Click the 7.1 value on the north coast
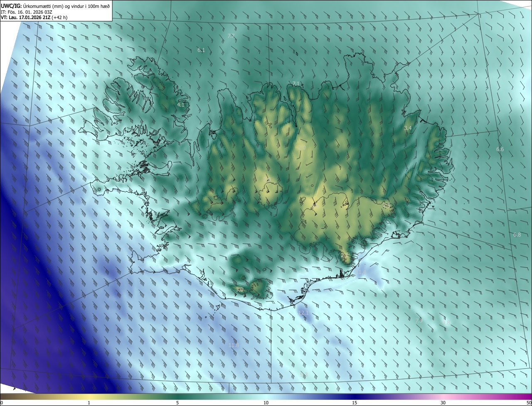This screenshot has width=532, height=406. [296, 83]
